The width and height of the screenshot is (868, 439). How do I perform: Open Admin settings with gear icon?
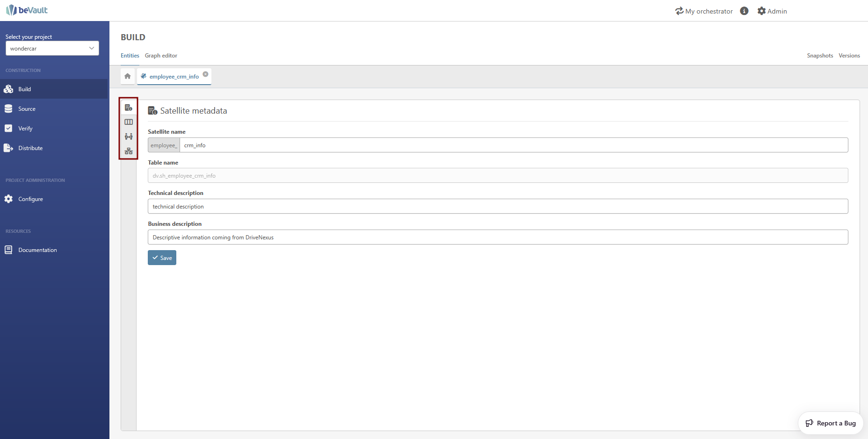click(x=772, y=11)
